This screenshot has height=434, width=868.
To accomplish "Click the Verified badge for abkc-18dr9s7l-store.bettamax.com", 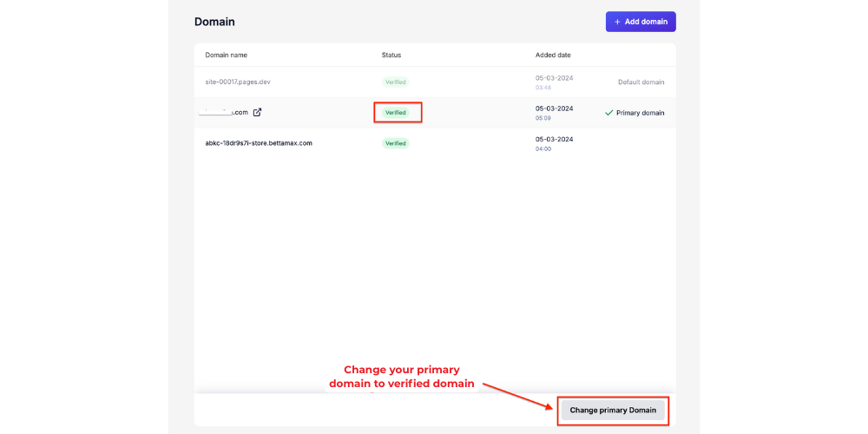I will 396,143.
